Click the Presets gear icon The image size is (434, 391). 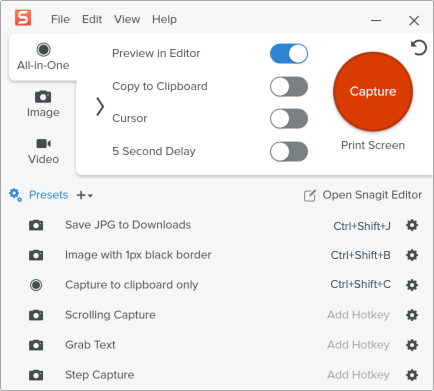(15, 195)
